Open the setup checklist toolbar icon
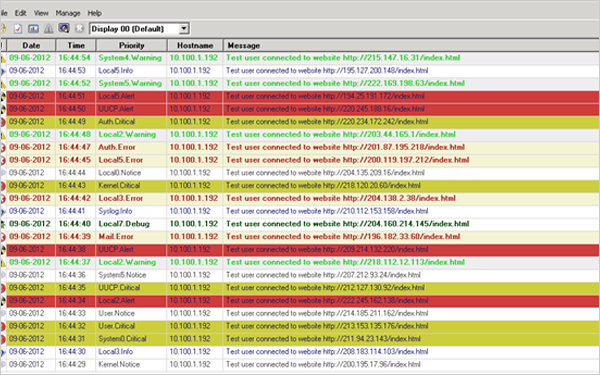 [x=18, y=29]
